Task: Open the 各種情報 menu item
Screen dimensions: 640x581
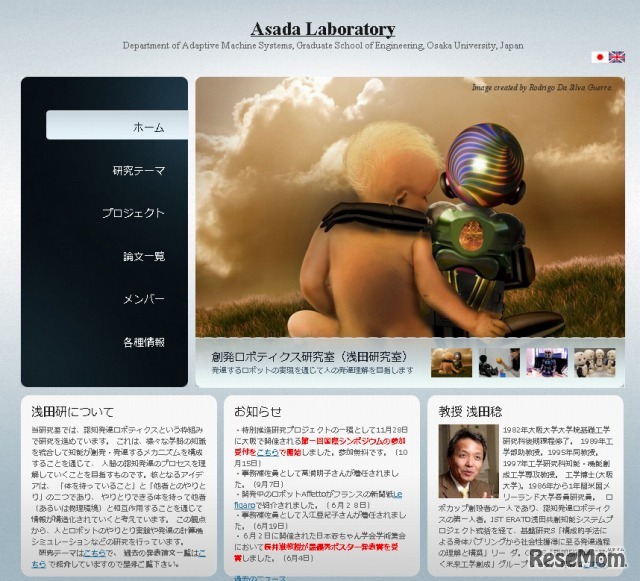Action: tap(144, 342)
